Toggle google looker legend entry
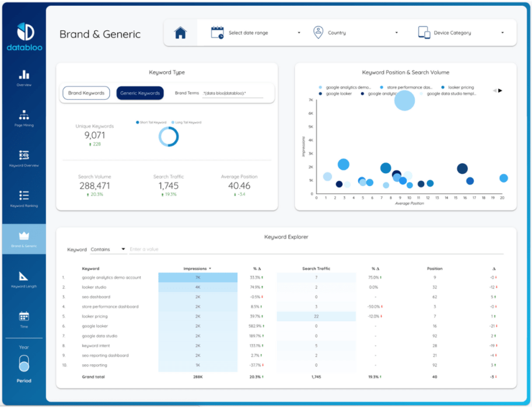 pos(335,93)
